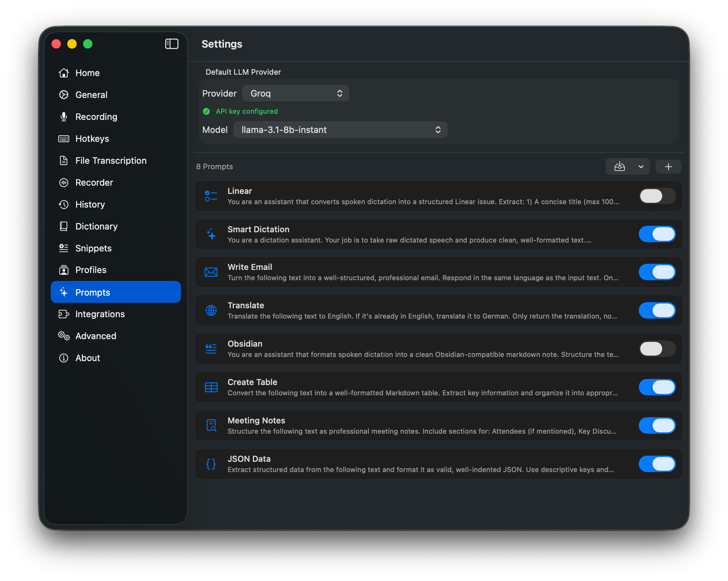Enable the Obsidian prompt
This screenshot has width=728, height=581.
657,349
